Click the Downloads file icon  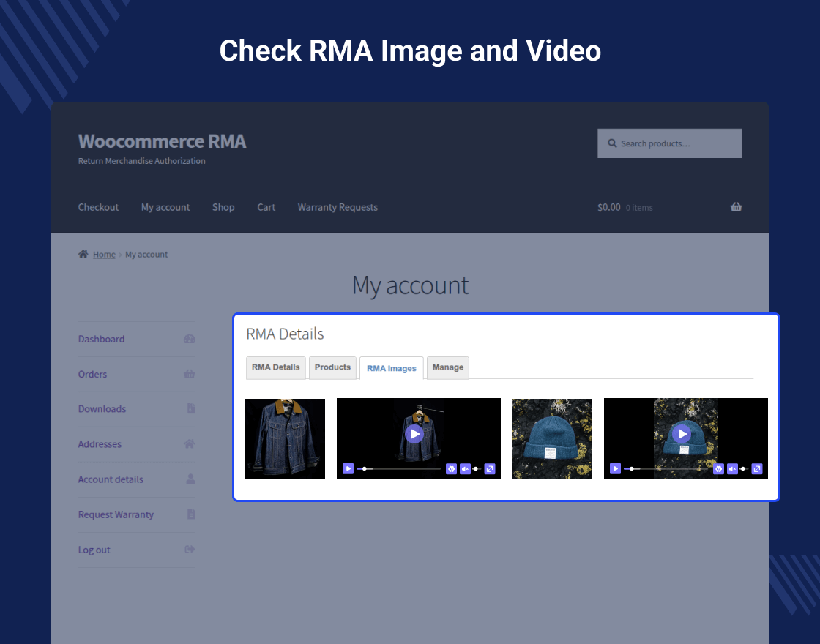[x=191, y=409]
